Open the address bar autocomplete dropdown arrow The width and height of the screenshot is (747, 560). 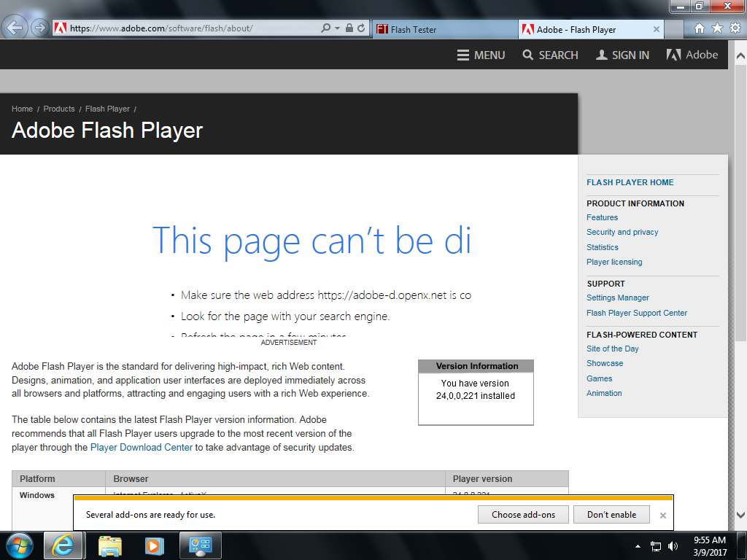pos(337,28)
